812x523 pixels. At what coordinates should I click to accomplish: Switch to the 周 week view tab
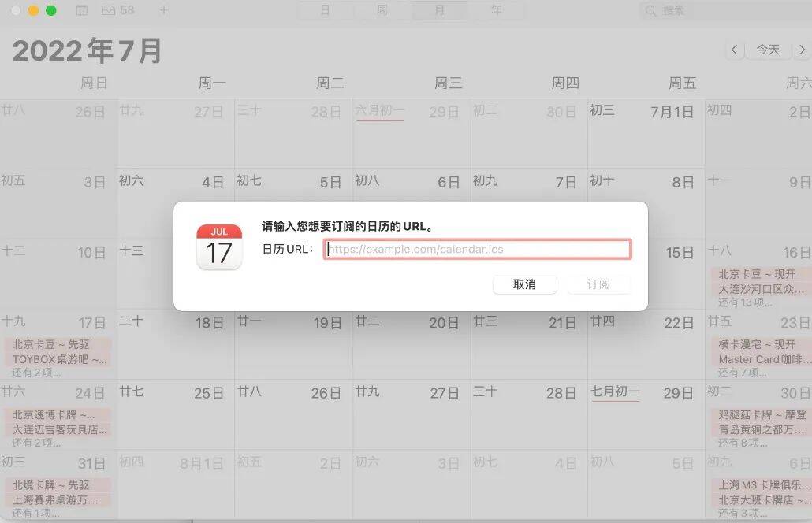(x=382, y=10)
